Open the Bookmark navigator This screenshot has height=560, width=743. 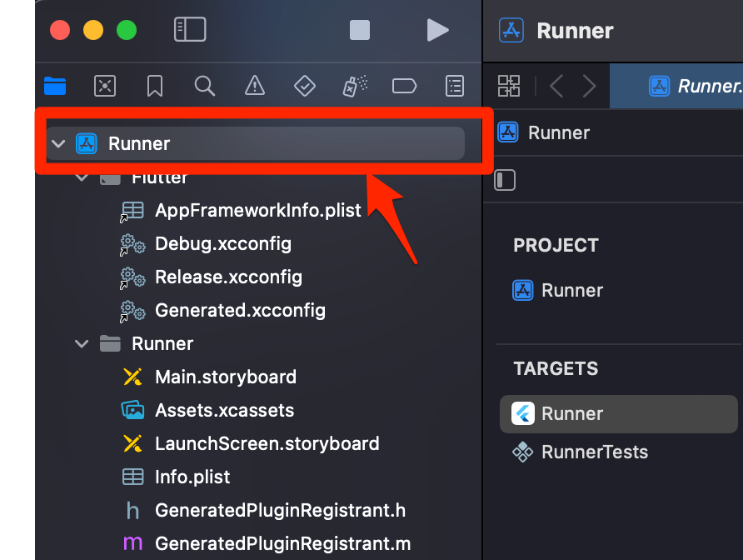(x=155, y=86)
